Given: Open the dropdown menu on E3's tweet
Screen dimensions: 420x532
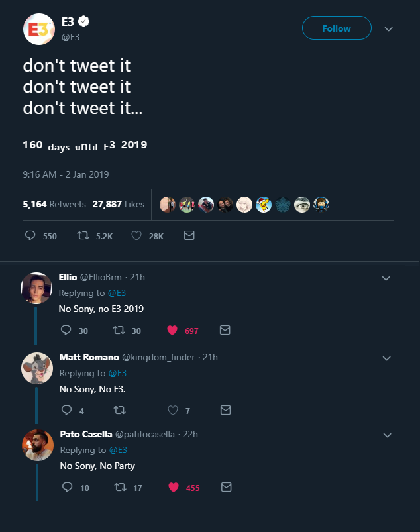Looking at the screenshot, I should [388, 28].
